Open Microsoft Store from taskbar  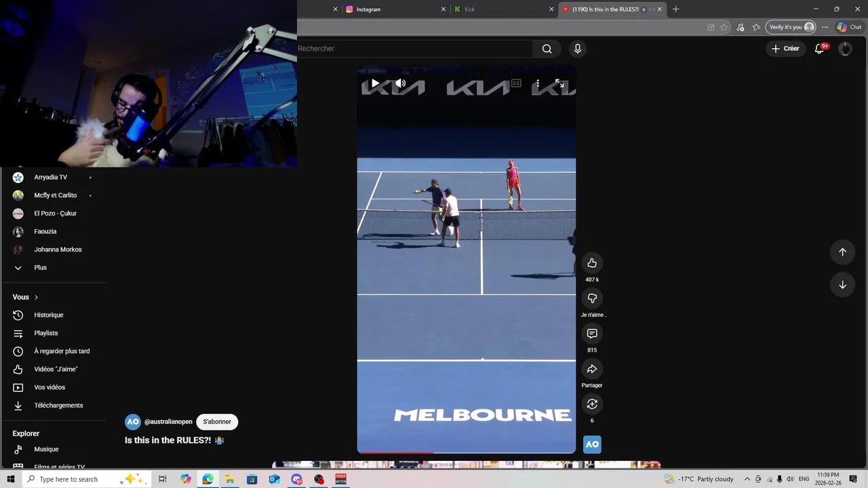252,479
